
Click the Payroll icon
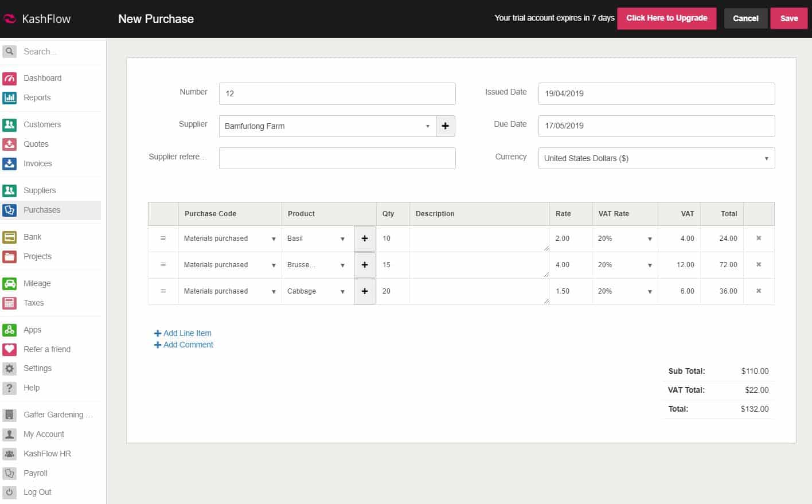9,473
